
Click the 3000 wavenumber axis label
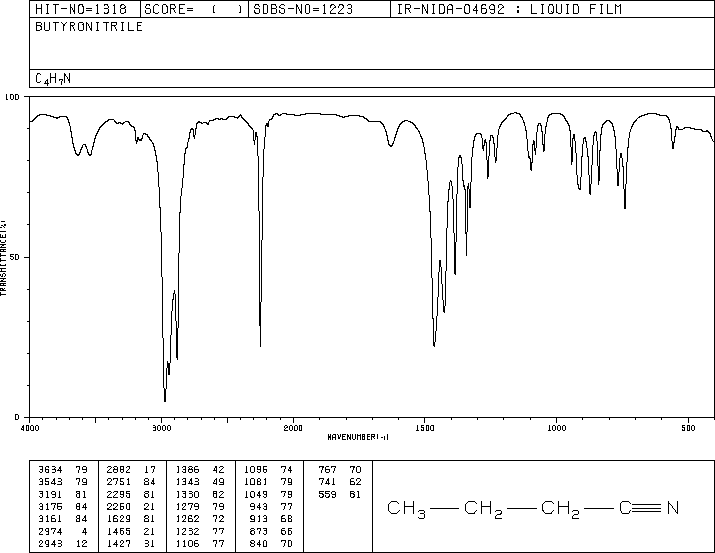(161, 428)
